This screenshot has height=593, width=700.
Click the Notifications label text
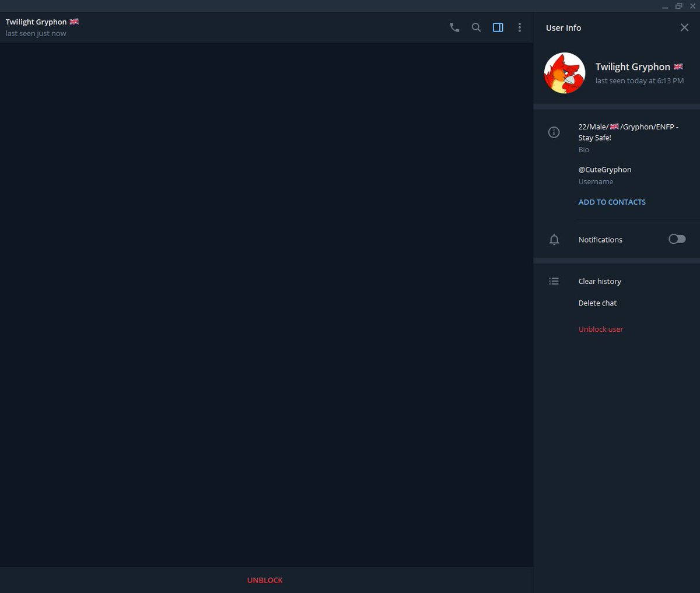(x=600, y=240)
